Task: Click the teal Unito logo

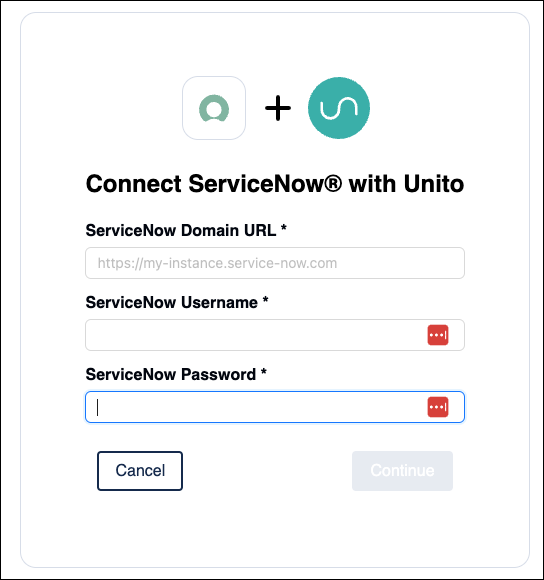Action: 339,108
